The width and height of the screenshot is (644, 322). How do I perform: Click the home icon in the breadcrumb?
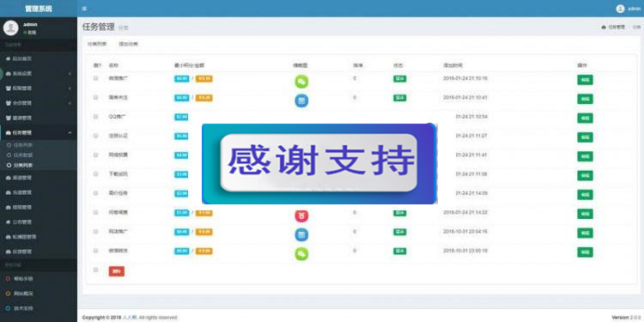point(604,27)
